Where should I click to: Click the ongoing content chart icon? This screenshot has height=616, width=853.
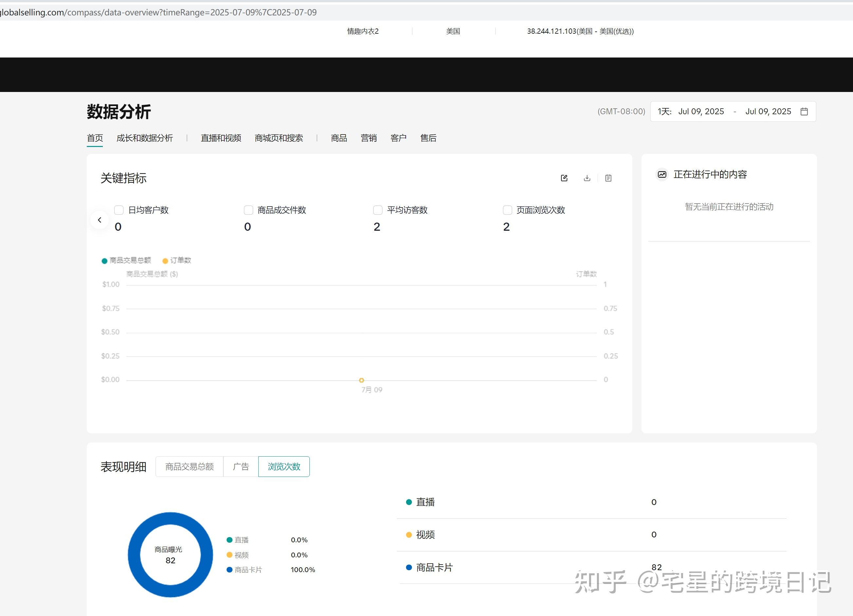point(662,174)
